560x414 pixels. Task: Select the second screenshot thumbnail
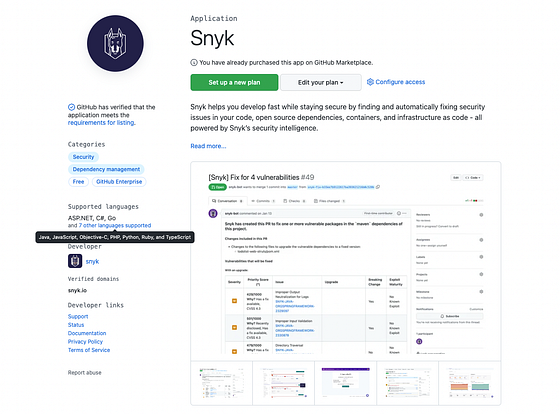pyautogui.click(x=284, y=383)
